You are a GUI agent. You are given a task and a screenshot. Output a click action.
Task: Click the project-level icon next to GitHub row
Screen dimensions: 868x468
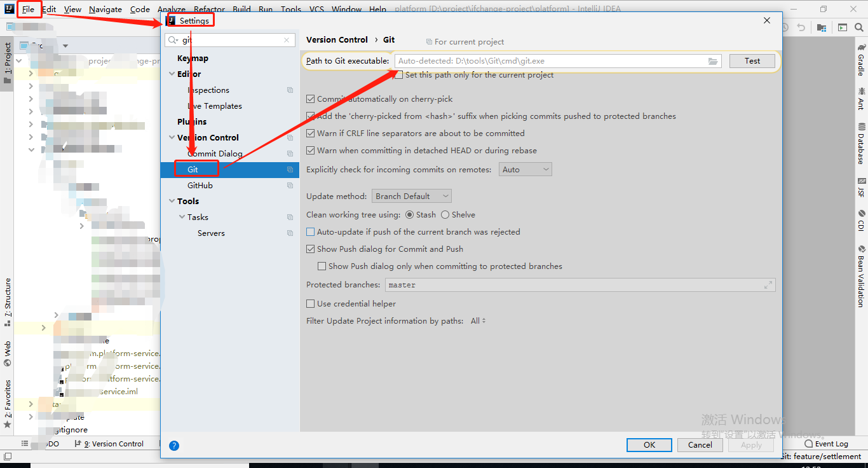point(290,186)
